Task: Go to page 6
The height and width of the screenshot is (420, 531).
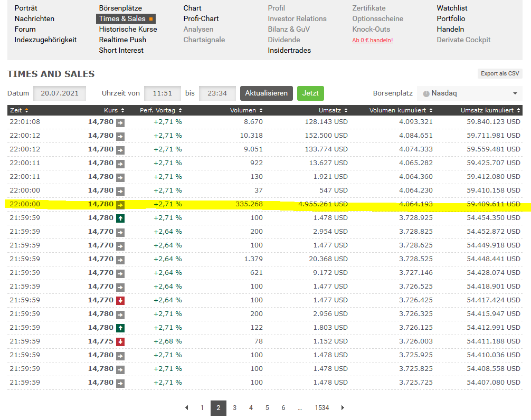Action: point(283,408)
